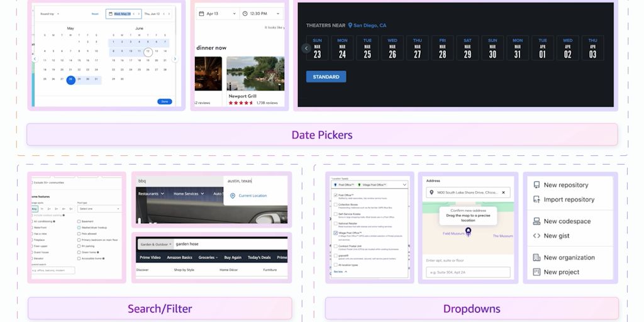
Task: Click the New codespace icon
Action: pyautogui.click(x=536, y=221)
